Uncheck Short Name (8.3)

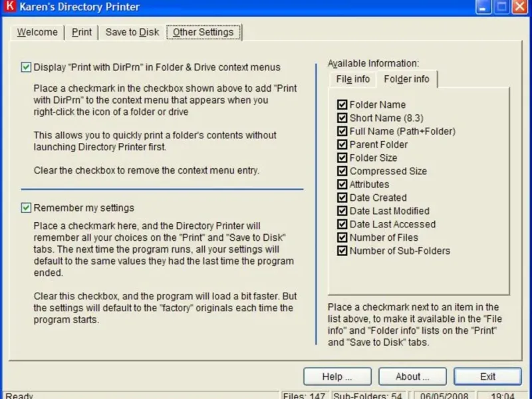point(342,118)
